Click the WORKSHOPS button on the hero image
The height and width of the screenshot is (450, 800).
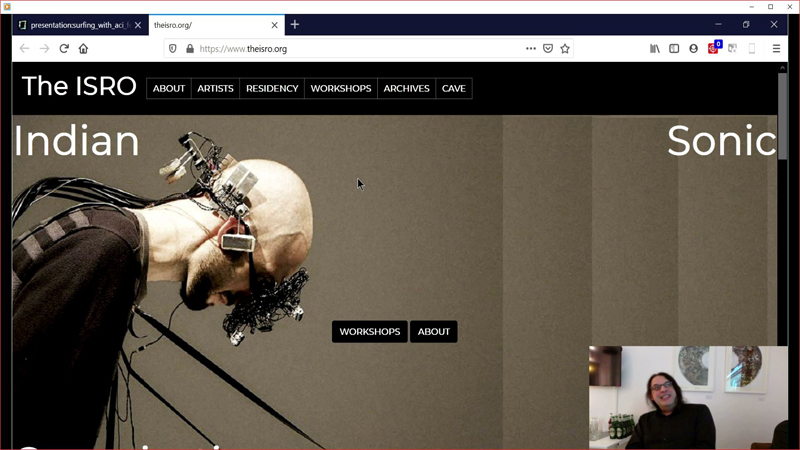coord(370,332)
